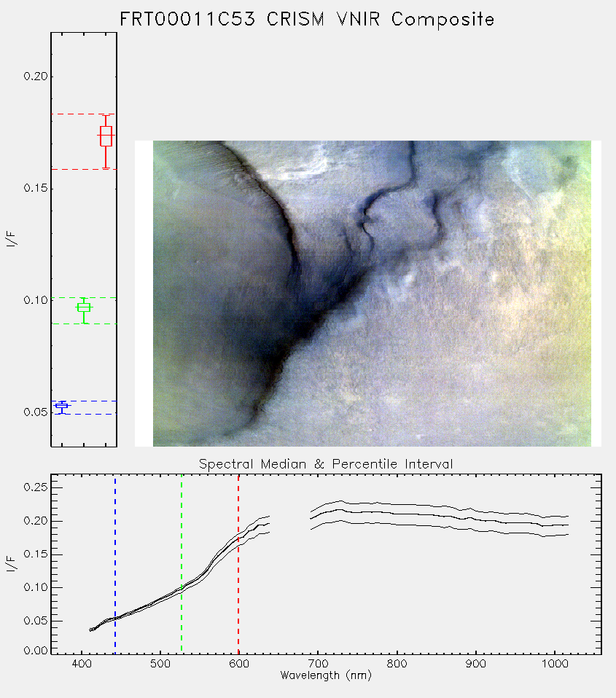Click the 700 tick on wavelength axis
Screen dimensions: 616x698
point(318,664)
